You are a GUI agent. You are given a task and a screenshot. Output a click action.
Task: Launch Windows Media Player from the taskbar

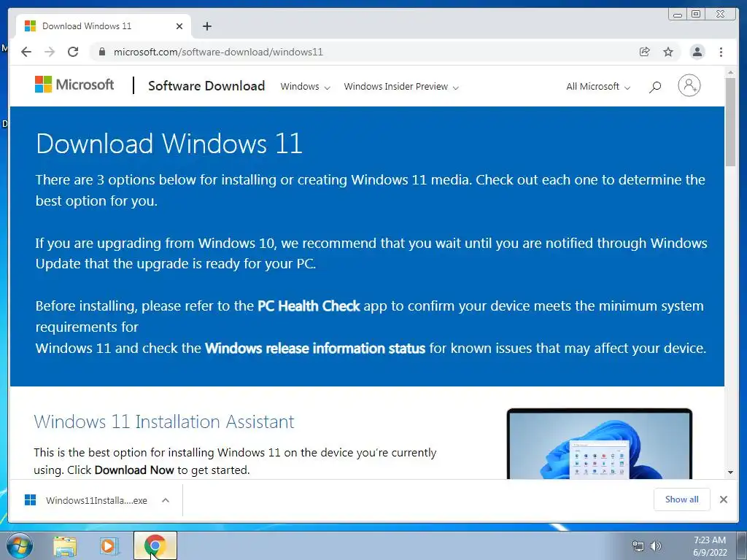point(109,547)
